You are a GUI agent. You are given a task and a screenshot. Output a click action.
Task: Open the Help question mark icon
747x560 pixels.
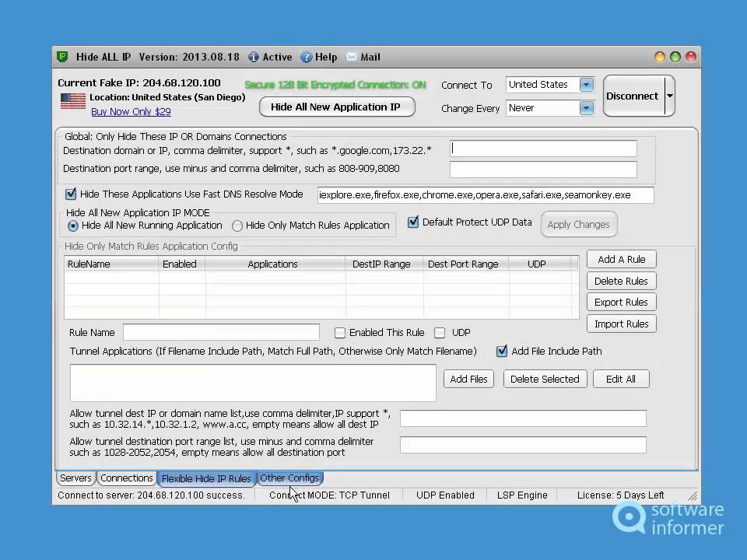[x=306, y=57]
